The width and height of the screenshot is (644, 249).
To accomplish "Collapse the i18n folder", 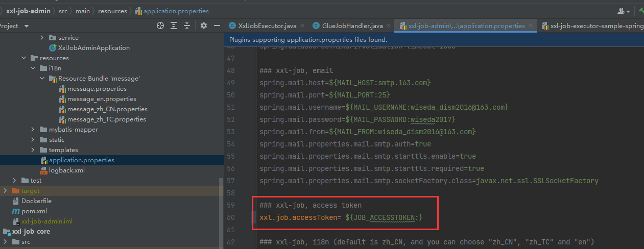I will [33, 68].
